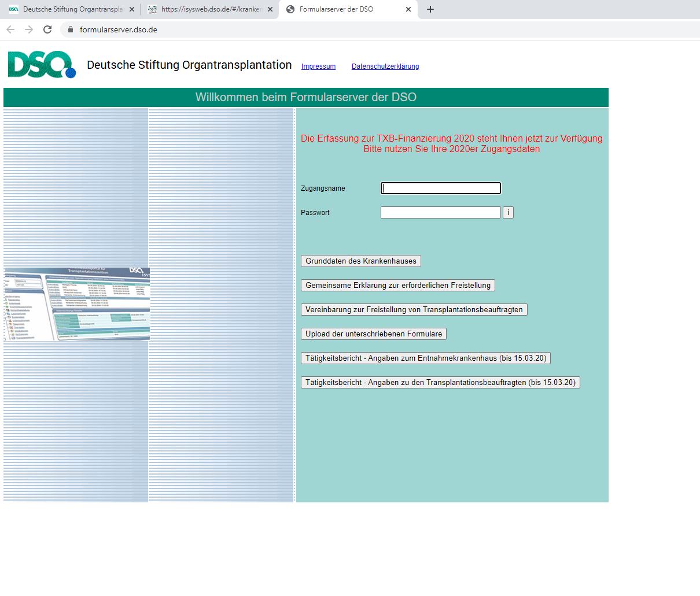Focus the Passwort input field
Viewport: 700px width, 596px height.
coord(441,212)
